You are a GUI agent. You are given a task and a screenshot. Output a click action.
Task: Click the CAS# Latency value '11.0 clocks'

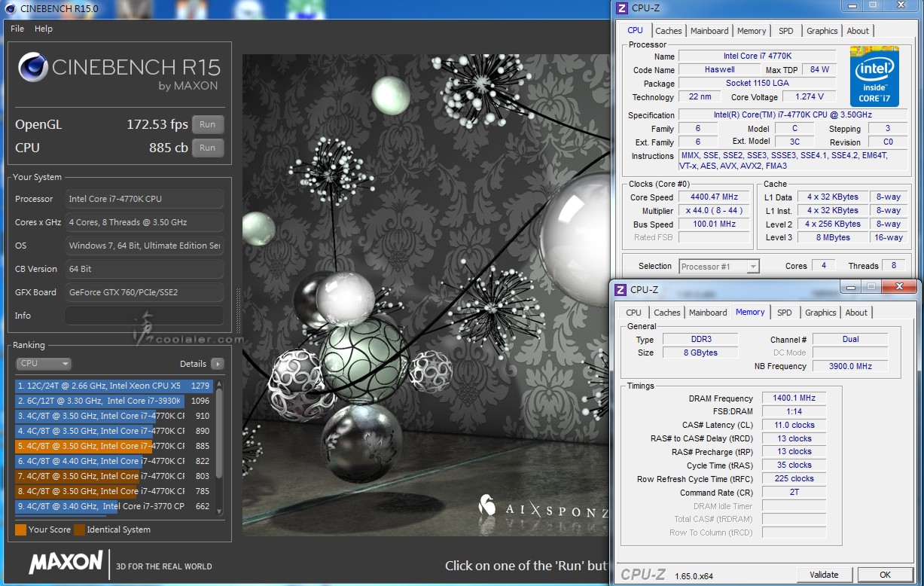coord(794,426)
